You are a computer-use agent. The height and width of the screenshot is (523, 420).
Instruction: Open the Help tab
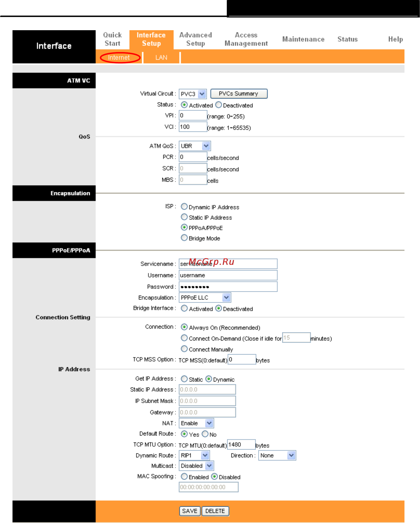pyautogui.click(x=396, y=39)
